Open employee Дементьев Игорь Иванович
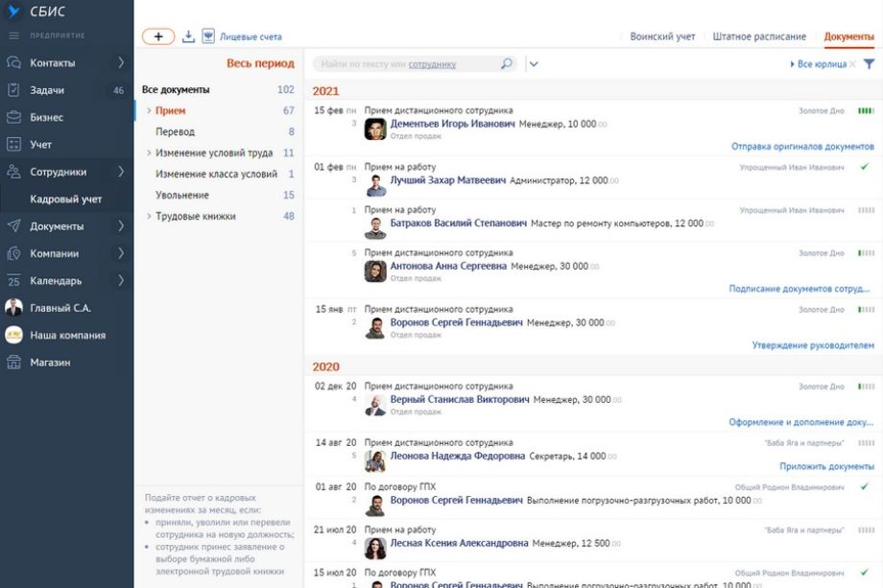 452,124
